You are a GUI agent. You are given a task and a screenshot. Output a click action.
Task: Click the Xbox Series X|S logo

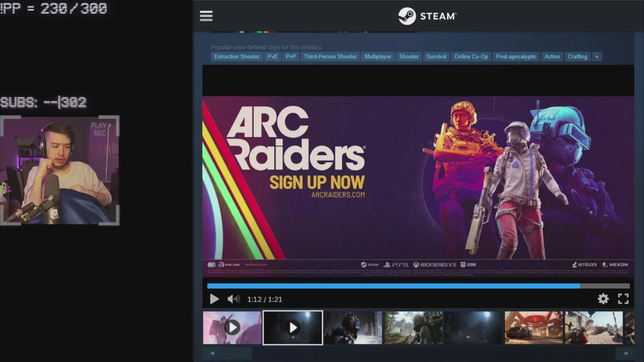point(435,264)
